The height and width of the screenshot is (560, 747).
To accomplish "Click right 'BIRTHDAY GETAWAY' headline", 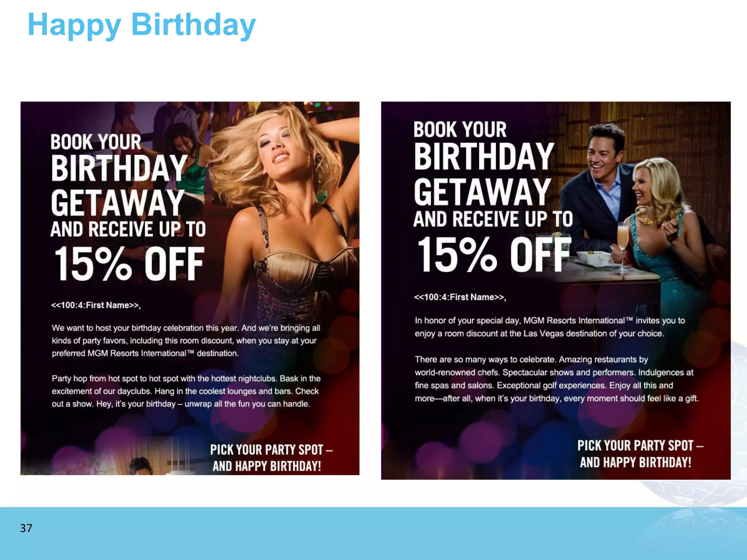I will click(x=484, y=174).
